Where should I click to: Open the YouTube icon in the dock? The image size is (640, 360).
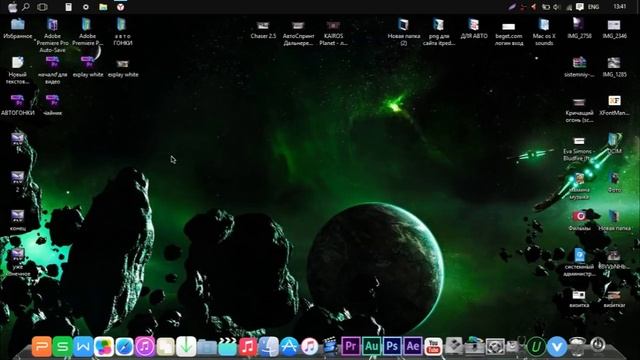tap(433, 347)
